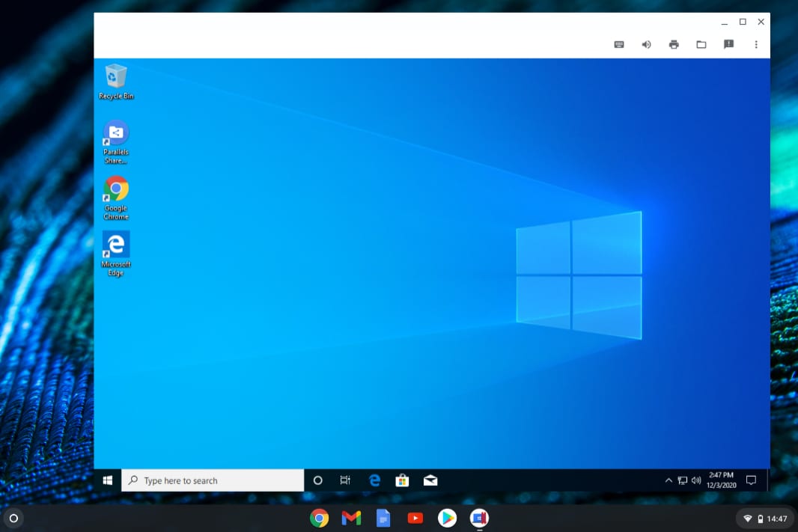Launch Google Chrome from Windows desktop
This screenshot has width=798, height=532.
[x=116, y=196]
